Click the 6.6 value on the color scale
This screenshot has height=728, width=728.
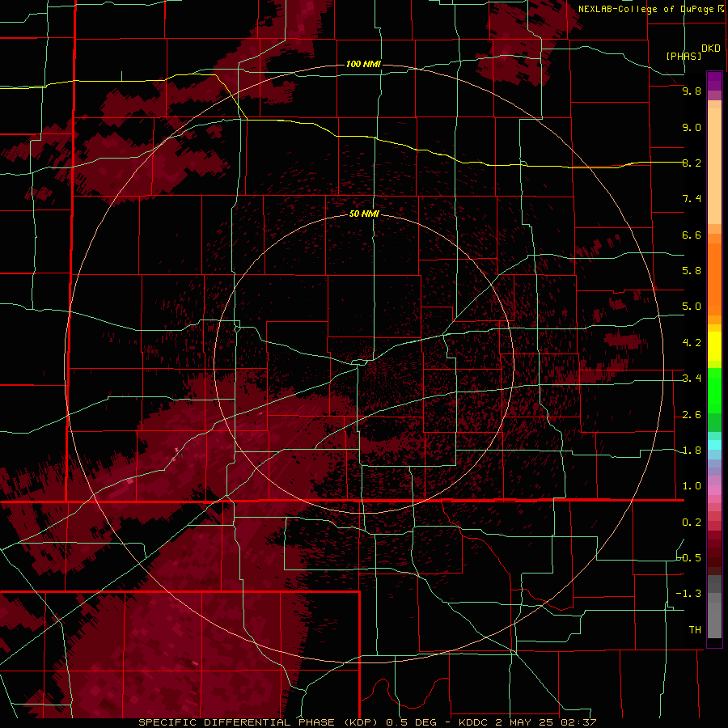(692, 235)
